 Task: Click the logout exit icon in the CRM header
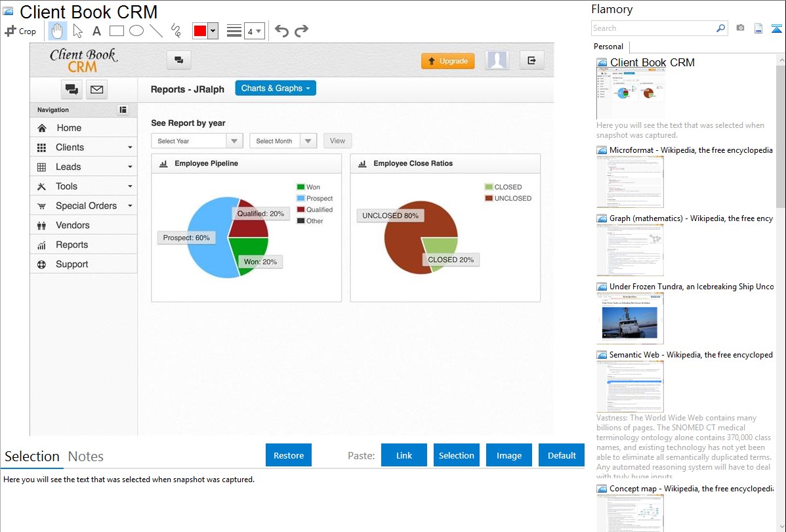point(532,60)
